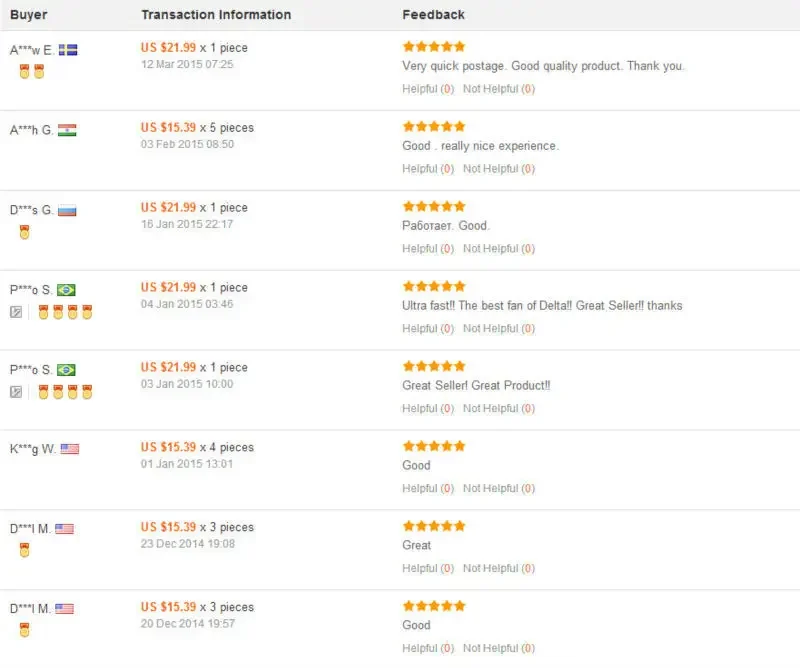Click the Sweden flag beside A***w E.

point(68,50)
